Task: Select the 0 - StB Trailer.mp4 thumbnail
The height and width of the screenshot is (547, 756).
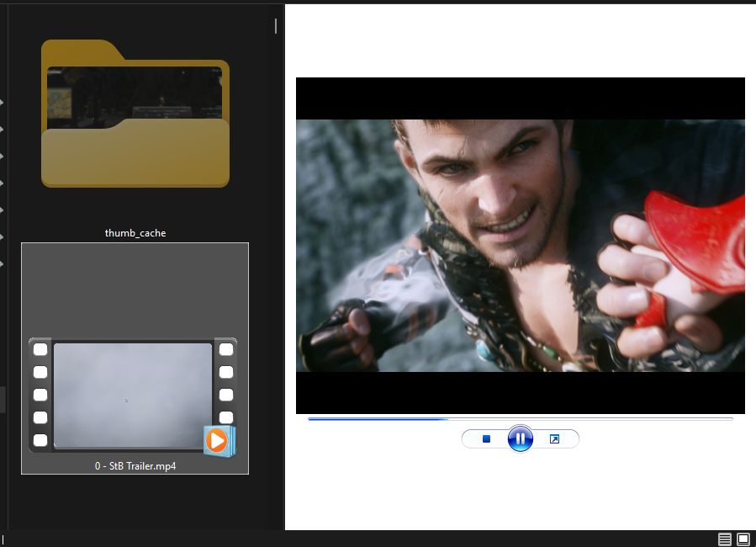Action: pyautogui.click(x=133, y=396)
